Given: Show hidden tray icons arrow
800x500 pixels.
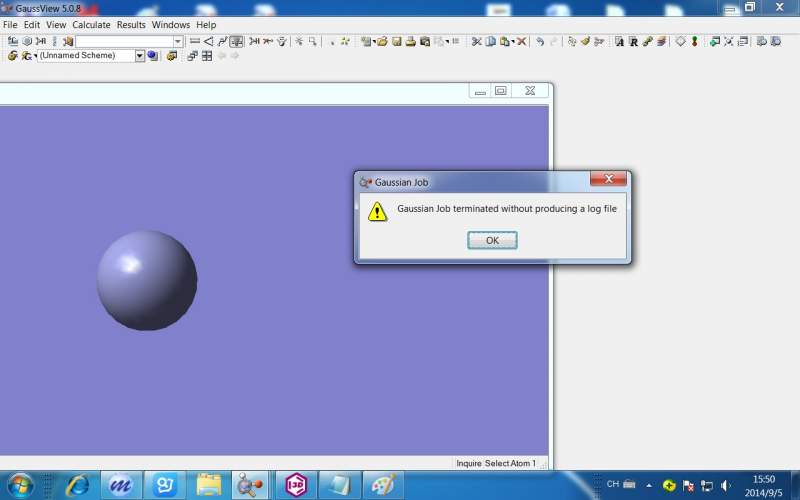Looking at the screenshot, I should point(649,485).
